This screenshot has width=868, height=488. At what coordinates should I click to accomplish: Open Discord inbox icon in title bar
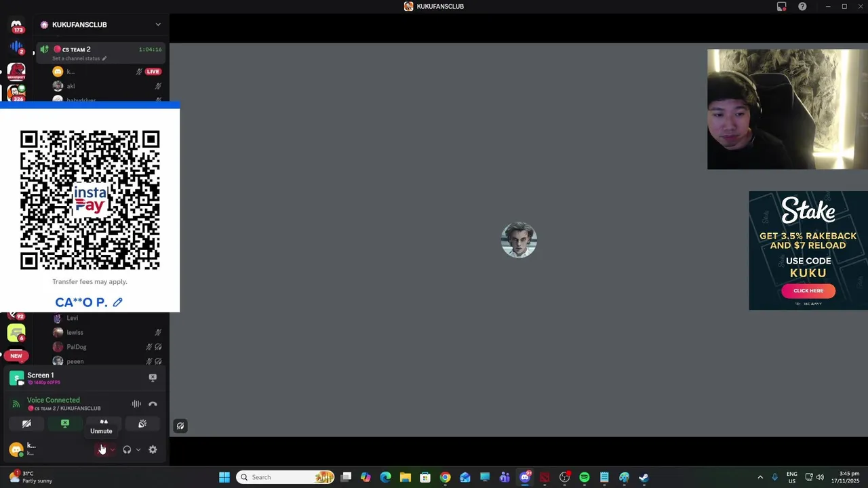(x=781, y=6)
